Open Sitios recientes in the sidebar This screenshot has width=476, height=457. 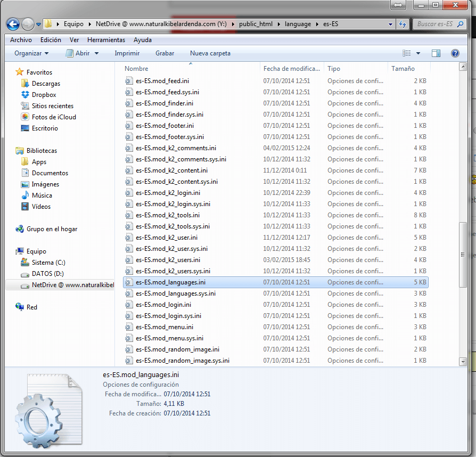click(x=53, y=105)
